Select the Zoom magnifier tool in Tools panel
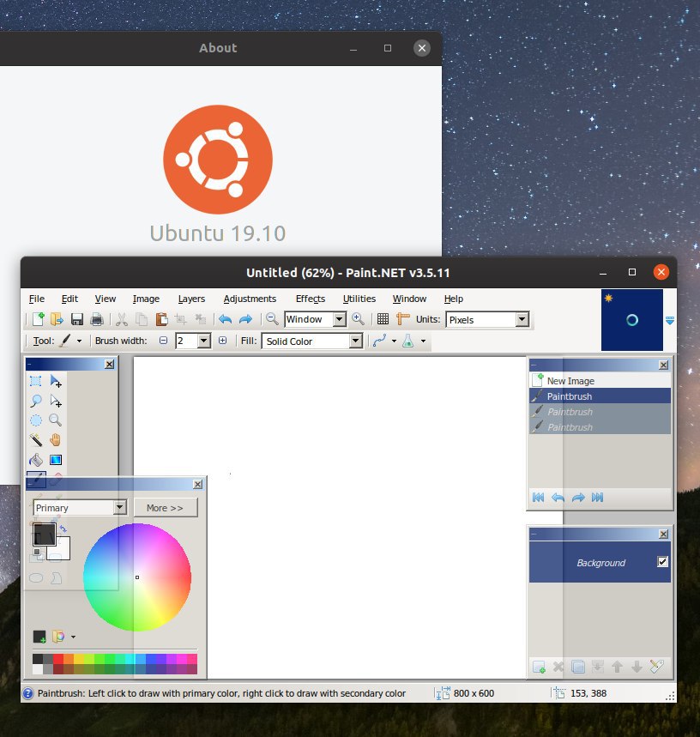 (x=56, y=420)
